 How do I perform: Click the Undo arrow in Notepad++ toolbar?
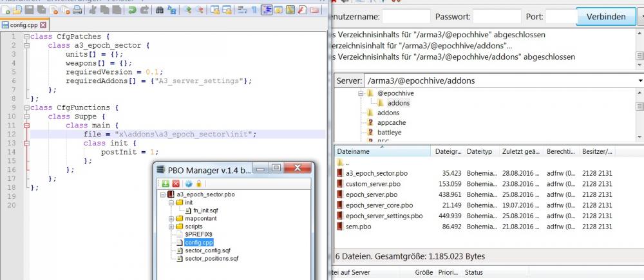click(133, 10)
